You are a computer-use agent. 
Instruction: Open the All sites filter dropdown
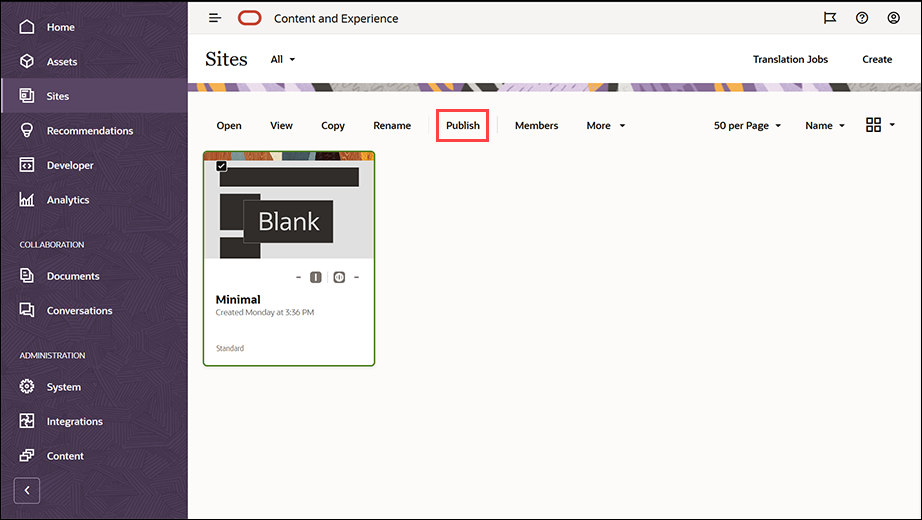click(283, 59)
